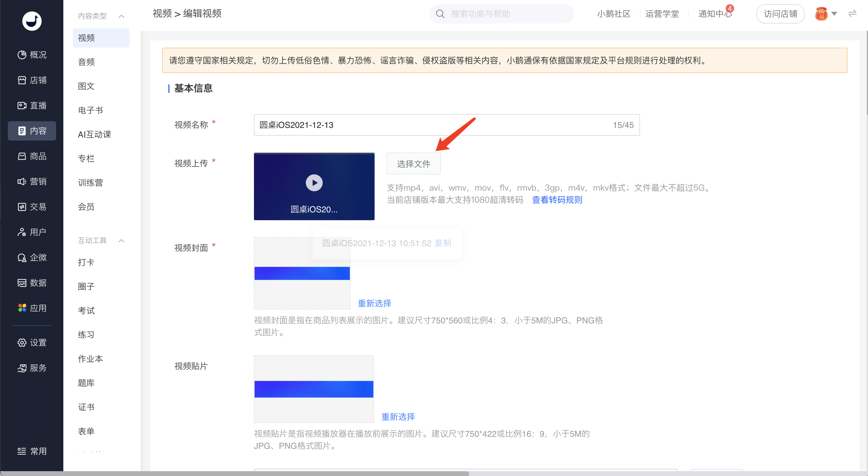Click the 搜索功能与帮助 search box

click(x=501, y=14)
